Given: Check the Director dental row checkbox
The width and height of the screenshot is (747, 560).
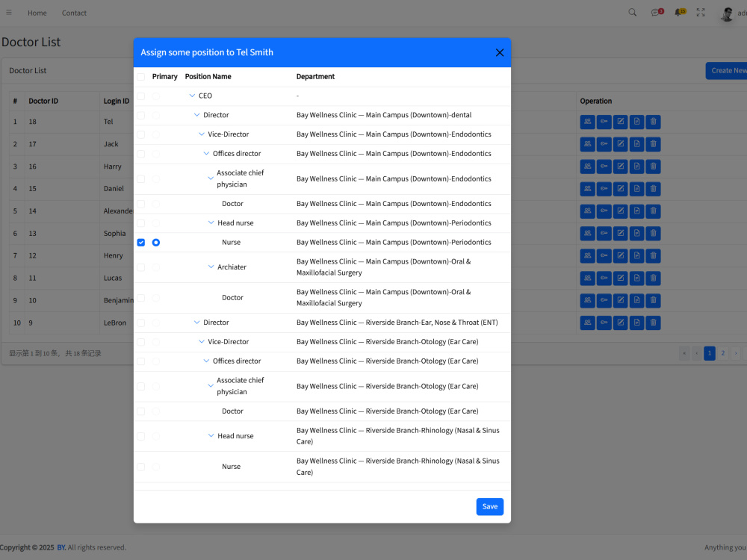Looking at the screenshot, I should (141, 115).
